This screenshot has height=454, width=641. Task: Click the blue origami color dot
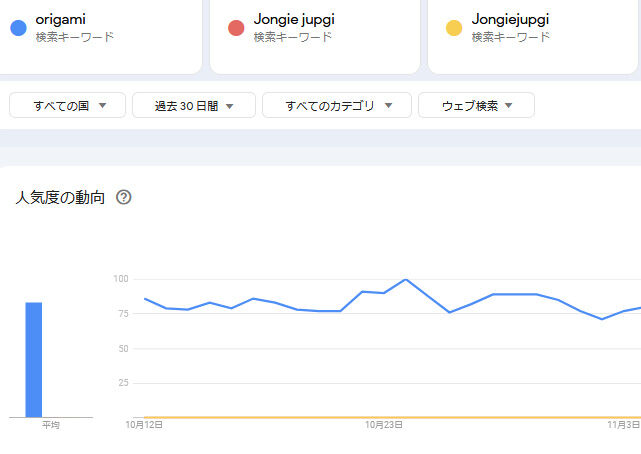(17, 27)
